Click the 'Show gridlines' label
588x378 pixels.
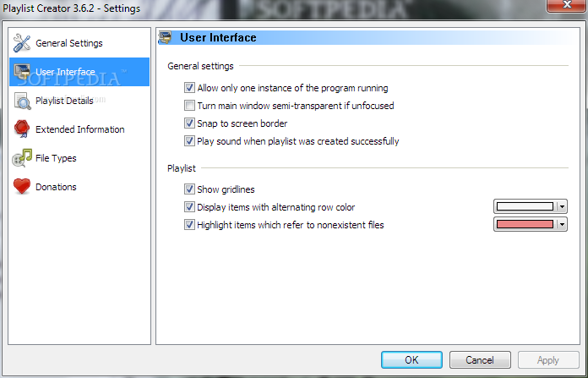[226, 189]
